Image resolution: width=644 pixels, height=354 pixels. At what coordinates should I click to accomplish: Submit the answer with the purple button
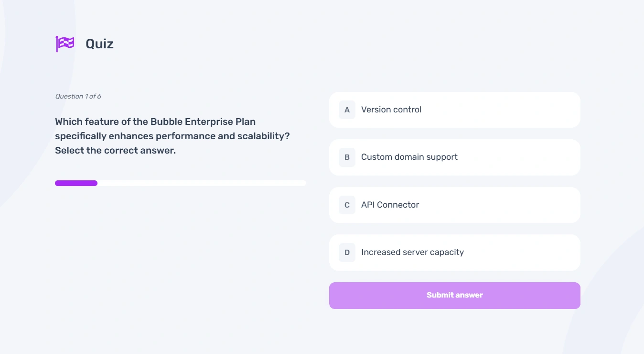pos(455,295)
